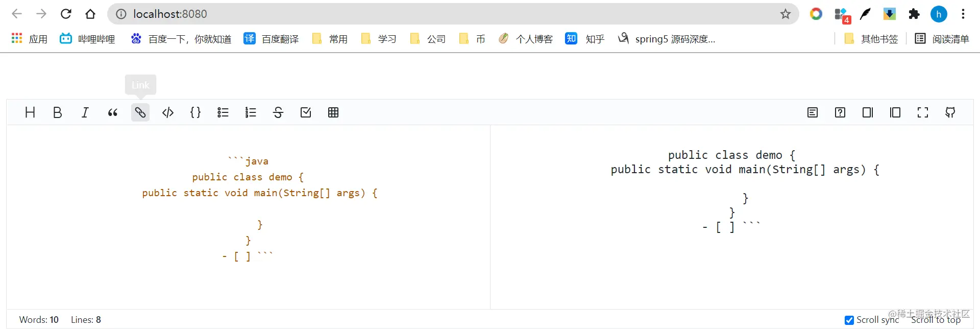The height and width of the screenshot is (329, 980).
Task: Insert a link using chain icon
Action: click(x=140, y=112)
